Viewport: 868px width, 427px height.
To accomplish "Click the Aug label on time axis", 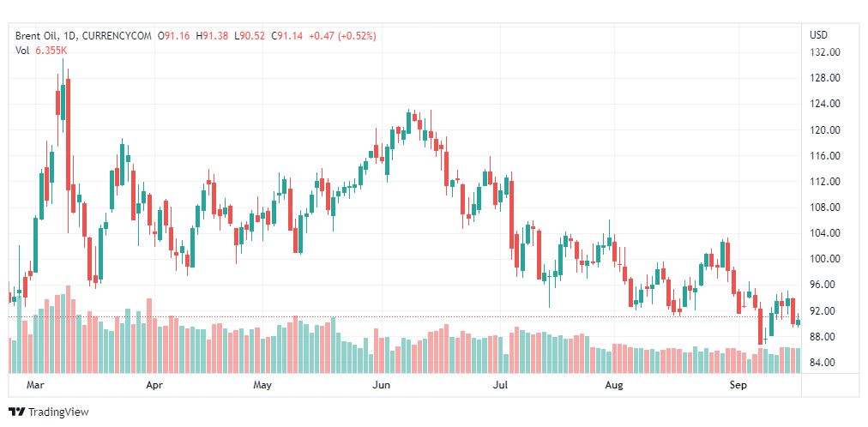I will [614, 386].
